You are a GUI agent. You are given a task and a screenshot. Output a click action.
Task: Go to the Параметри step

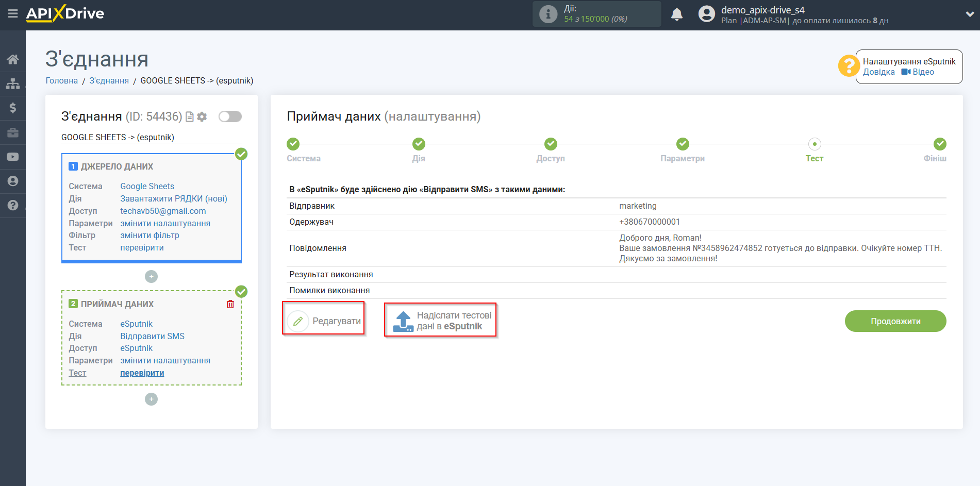pos(683,150)
